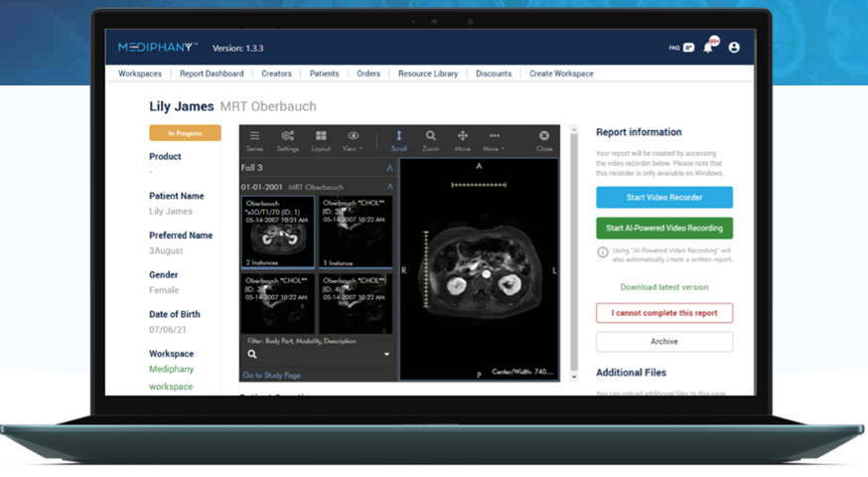Collapse the Fall 3 section
This screenshot has width=868, height=477.
click(x=389, y=167)
